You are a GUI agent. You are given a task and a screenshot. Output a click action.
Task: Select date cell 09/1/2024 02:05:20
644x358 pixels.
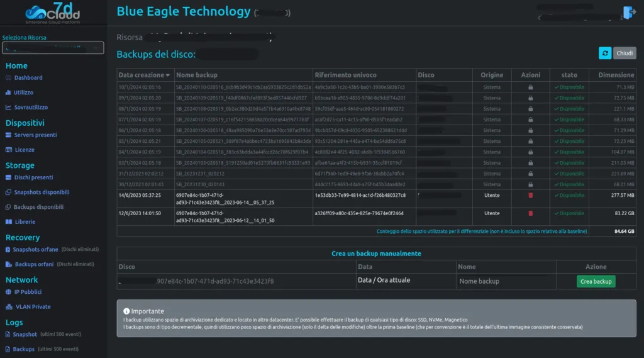click(x=140, y=98)
